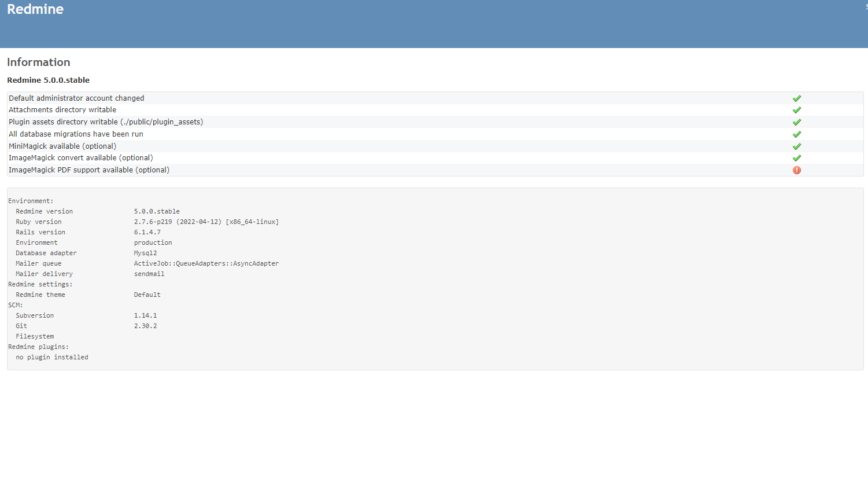This screenshot has height=478, width=868.
Task: Click the Subversion version '1.14.1'
Action: pos(146,316)
